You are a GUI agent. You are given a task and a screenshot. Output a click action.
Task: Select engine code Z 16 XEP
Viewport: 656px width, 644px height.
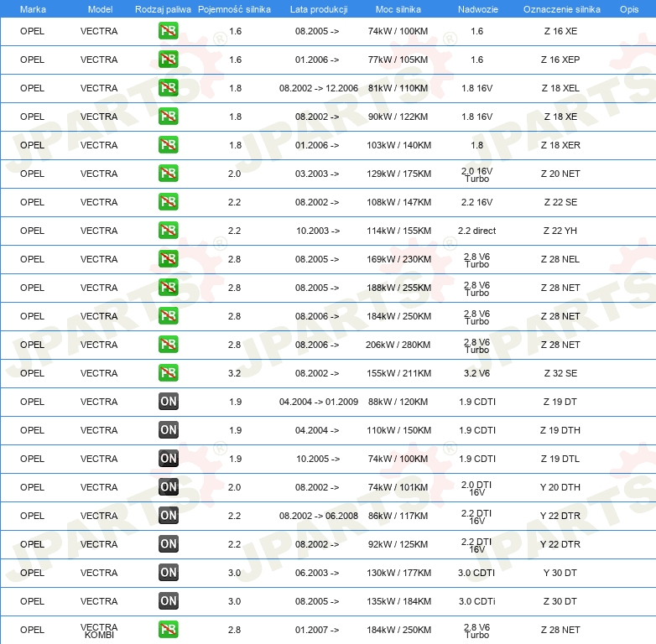(560, 60)
